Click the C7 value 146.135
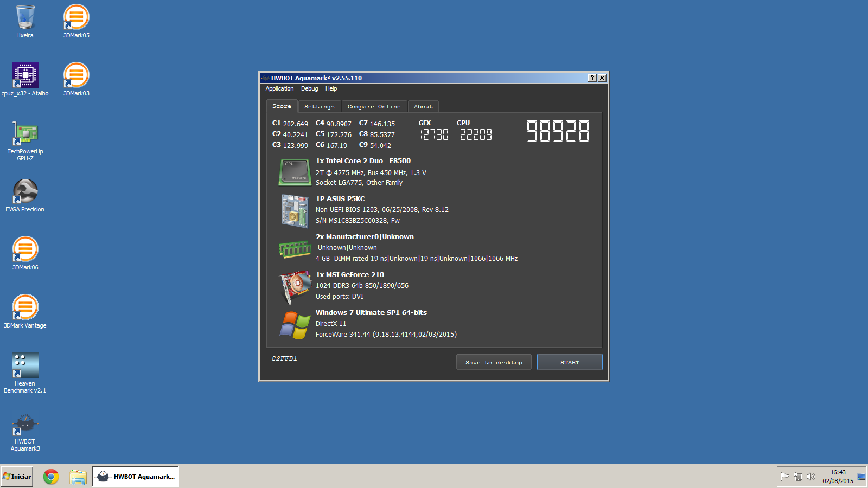The width and height of the screenshot is (868, 488). click(x=382, y=124)
